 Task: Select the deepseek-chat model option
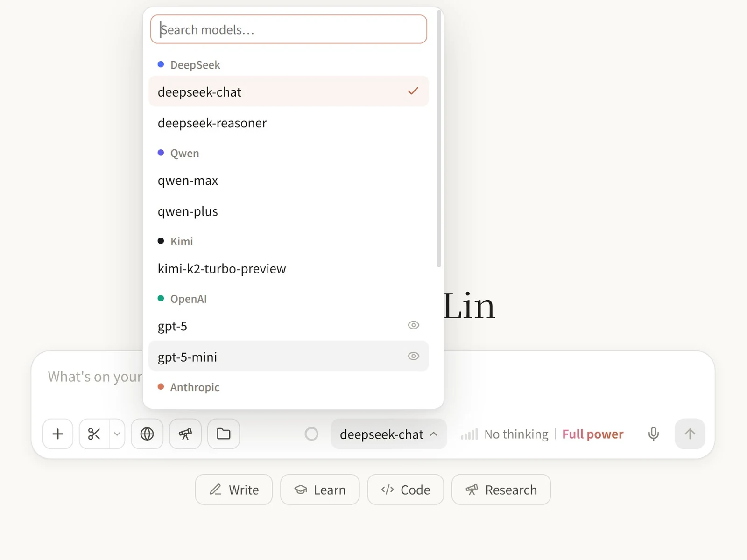point(289,91)
